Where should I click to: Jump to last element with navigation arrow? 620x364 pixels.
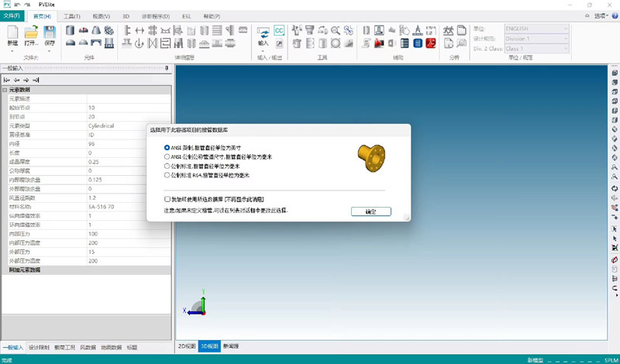36,80
